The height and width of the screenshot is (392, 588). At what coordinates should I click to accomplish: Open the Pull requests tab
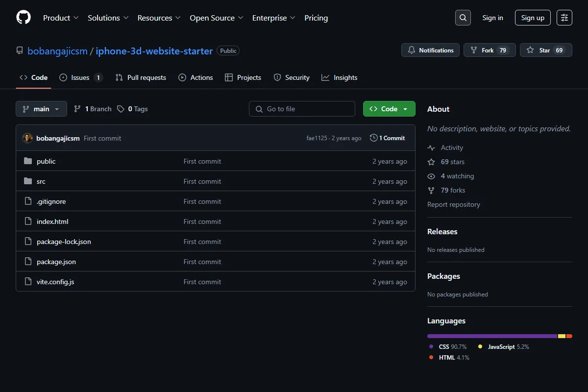pyautogui.click(x=141, y=77)
